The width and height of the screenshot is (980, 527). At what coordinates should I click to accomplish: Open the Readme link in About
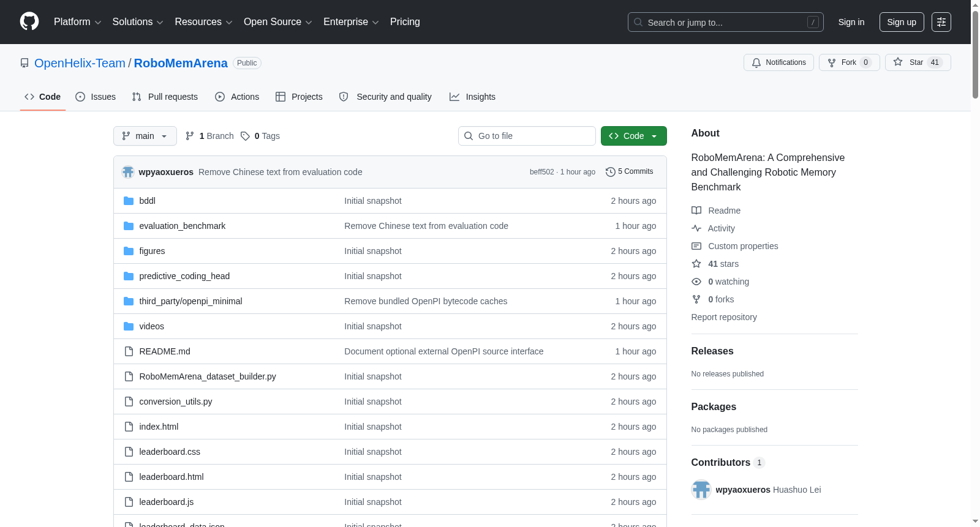tap(716, 211)
